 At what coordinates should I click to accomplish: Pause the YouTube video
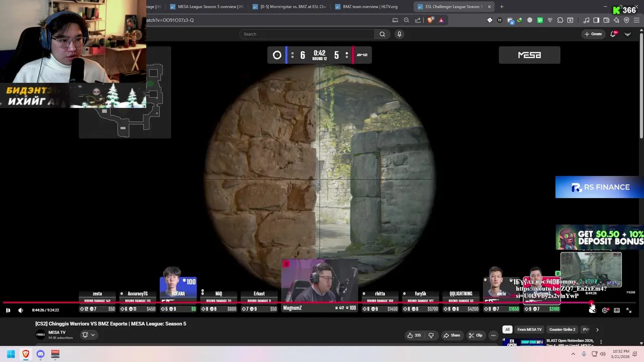[x=8, y=310]
